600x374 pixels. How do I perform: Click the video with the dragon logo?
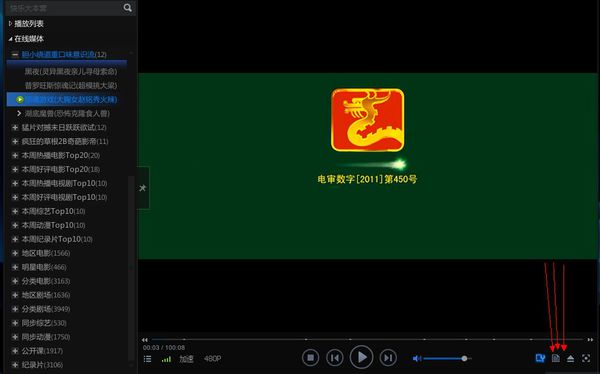[368, 166]
